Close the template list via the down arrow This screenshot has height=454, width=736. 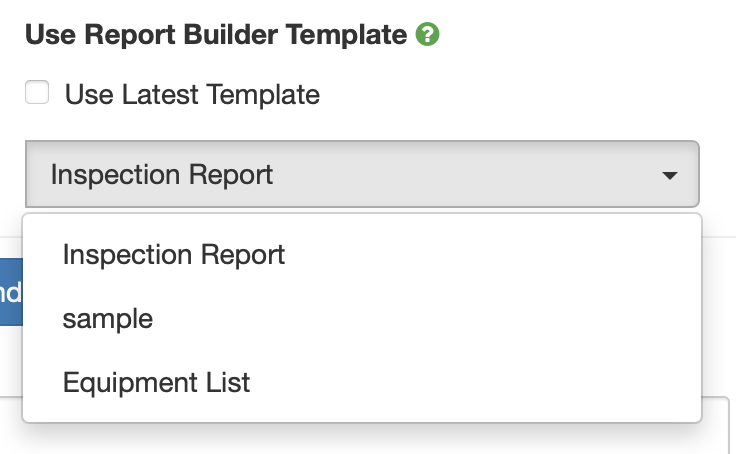point(670,175)
